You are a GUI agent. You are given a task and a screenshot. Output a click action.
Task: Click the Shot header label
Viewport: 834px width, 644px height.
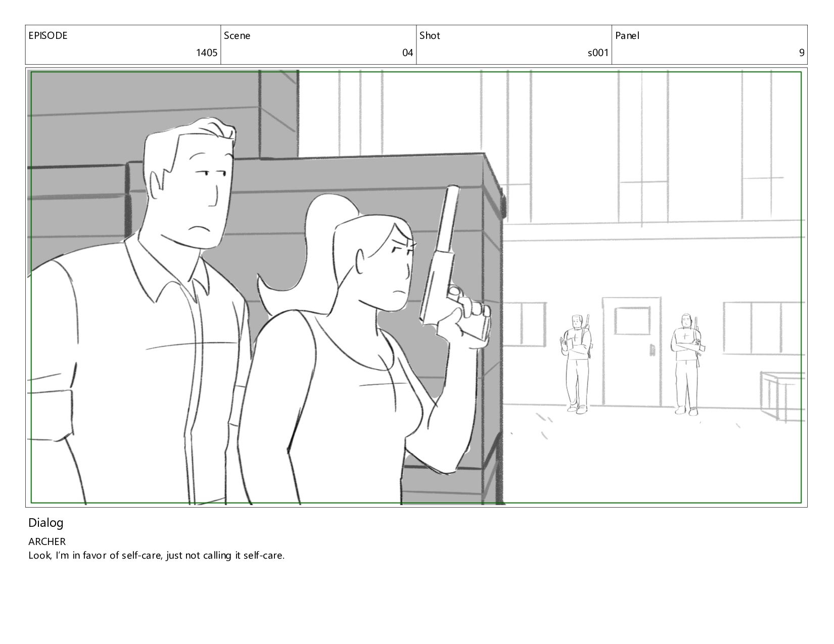tap(430, 36)
